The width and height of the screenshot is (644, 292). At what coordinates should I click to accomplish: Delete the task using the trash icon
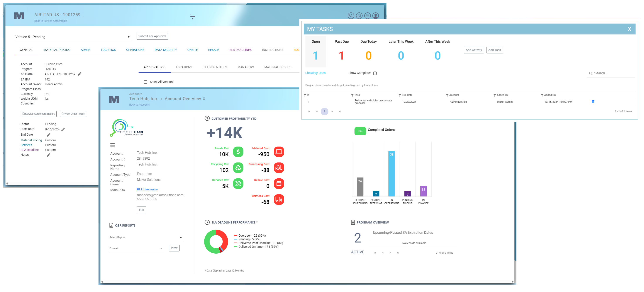click(x=593, y=102)
